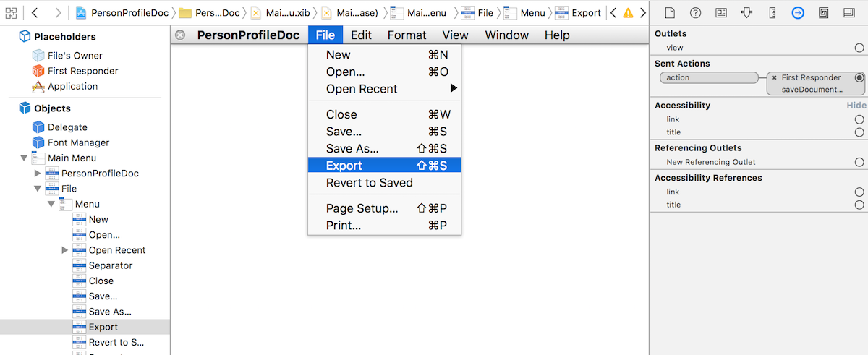Open the Help menu in the designer

click(557, 35)
